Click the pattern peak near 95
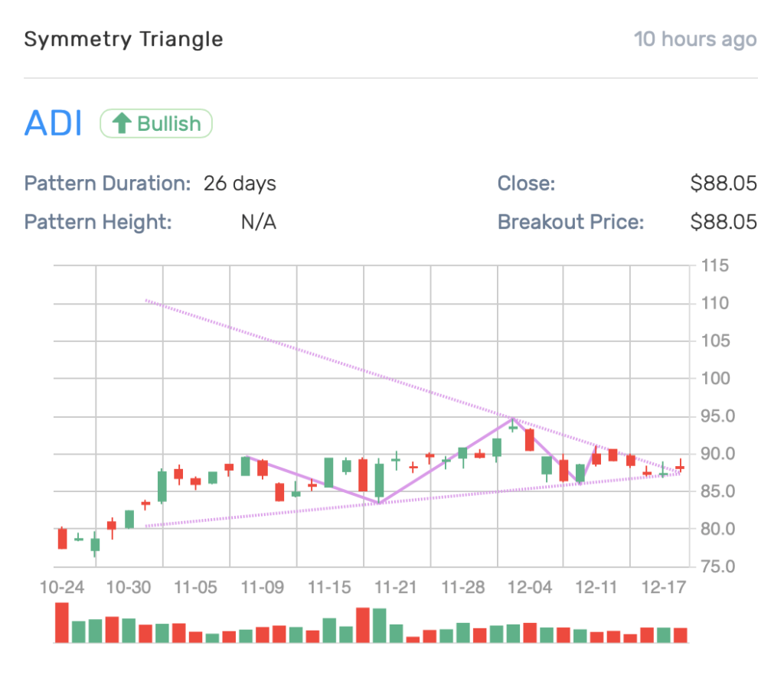Image resolution: width=784 pixels, height=675 pixels. (x=513, y=419)
